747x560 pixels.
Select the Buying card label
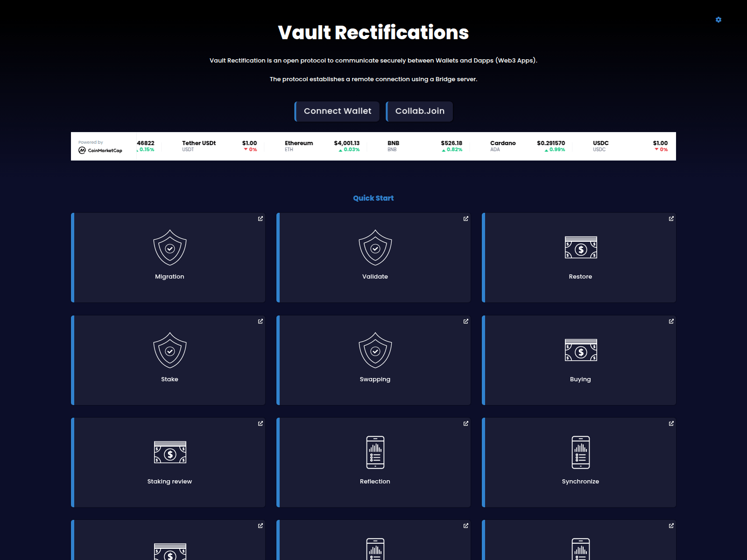[x=580, y=379]
